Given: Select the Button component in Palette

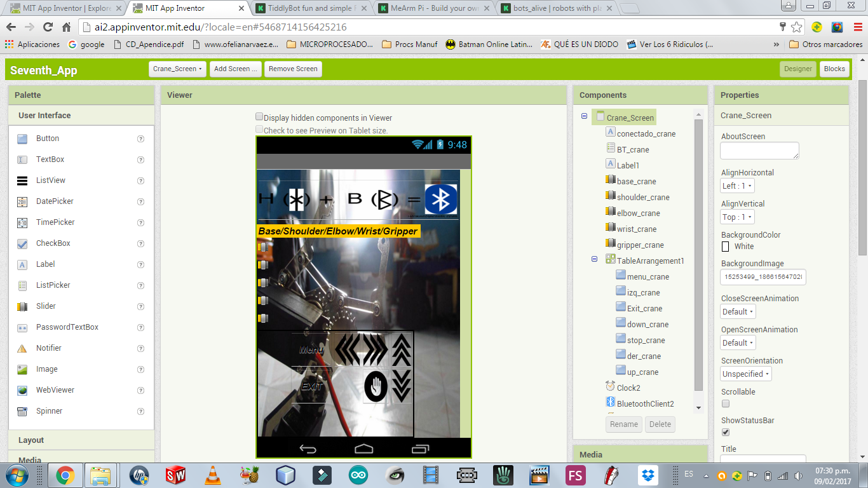Looking at the screenshot, I should pyautogui.click(x=48, y=139).
